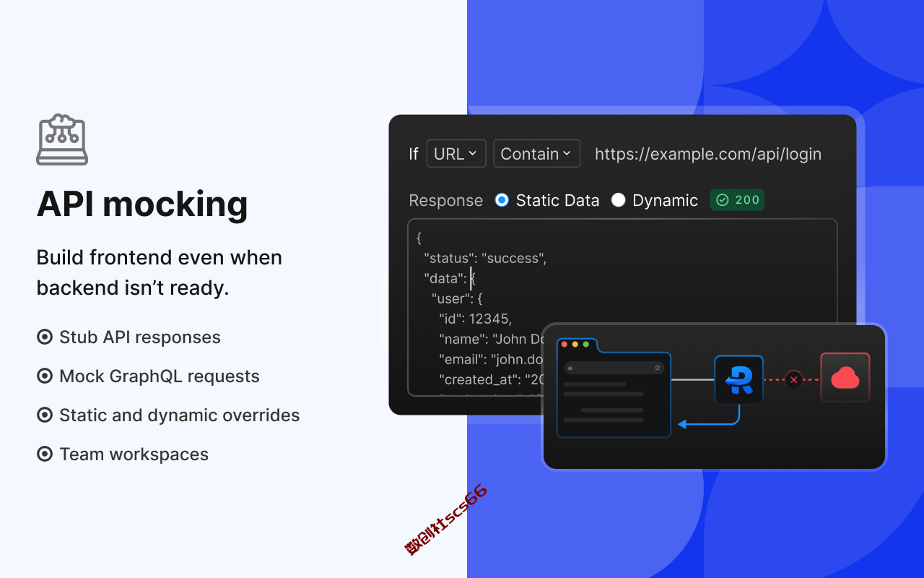The image size is (924, 578).
Task: Click the star icon in browser address bar
Action: 657,368
